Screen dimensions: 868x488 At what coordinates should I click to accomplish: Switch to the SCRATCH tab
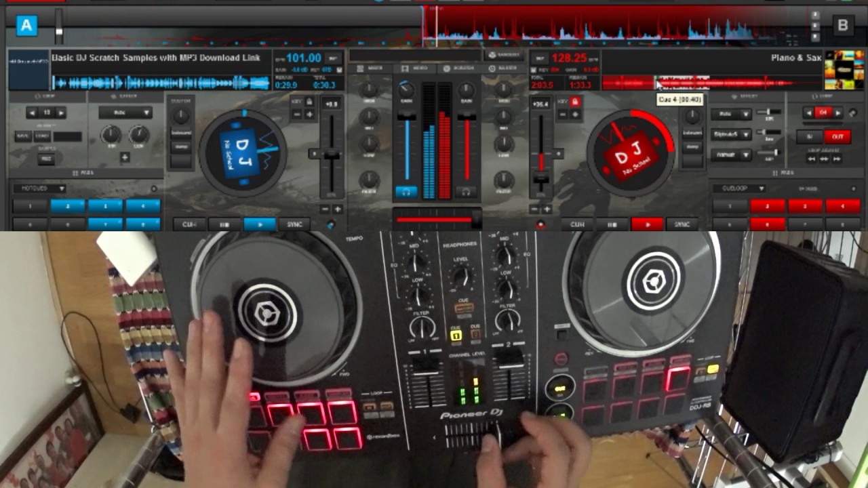tap(458, 68)
